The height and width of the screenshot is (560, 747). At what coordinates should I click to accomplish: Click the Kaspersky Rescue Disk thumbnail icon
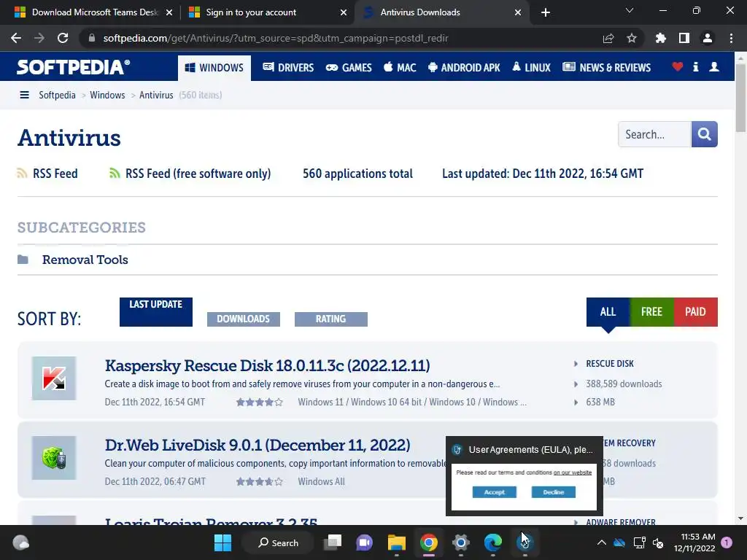point(54,378)
